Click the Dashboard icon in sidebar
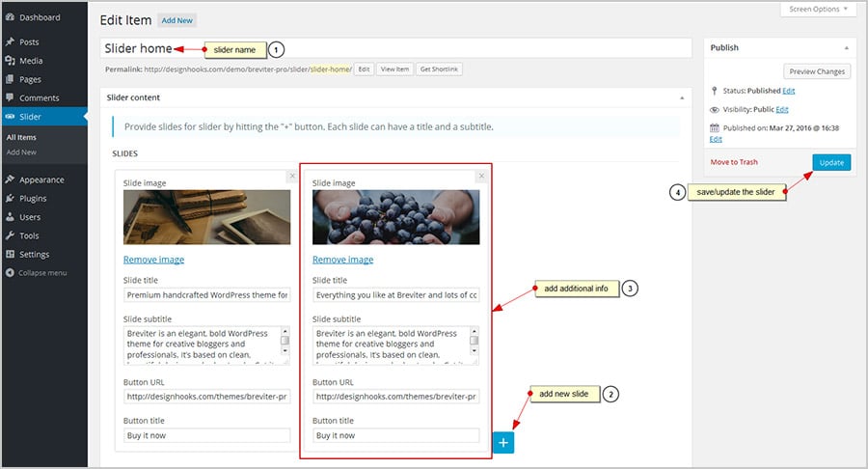Image resolution: width=868 pixels, height=469 pixels. click(x=10, y=17)
